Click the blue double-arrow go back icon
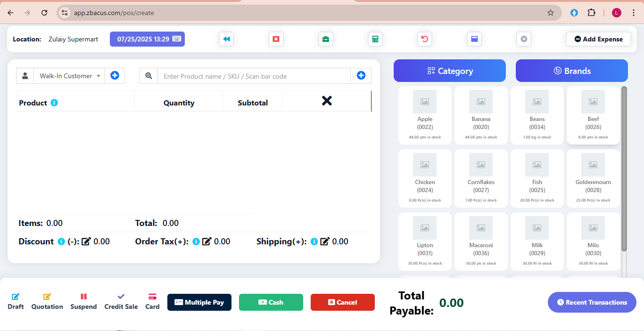 (226, 39)
